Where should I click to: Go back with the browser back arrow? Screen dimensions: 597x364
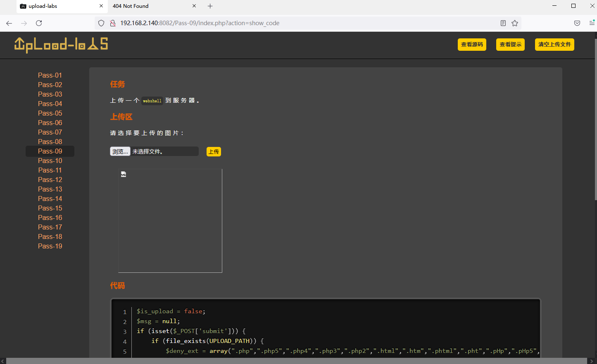tap(9, 23)
